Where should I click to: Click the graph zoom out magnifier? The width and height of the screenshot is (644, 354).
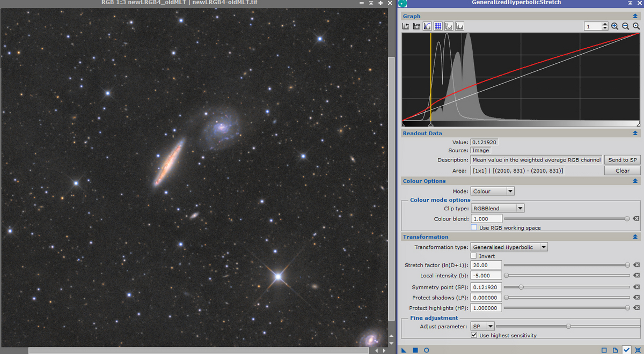pyautogui.click(x=625, y=26)
